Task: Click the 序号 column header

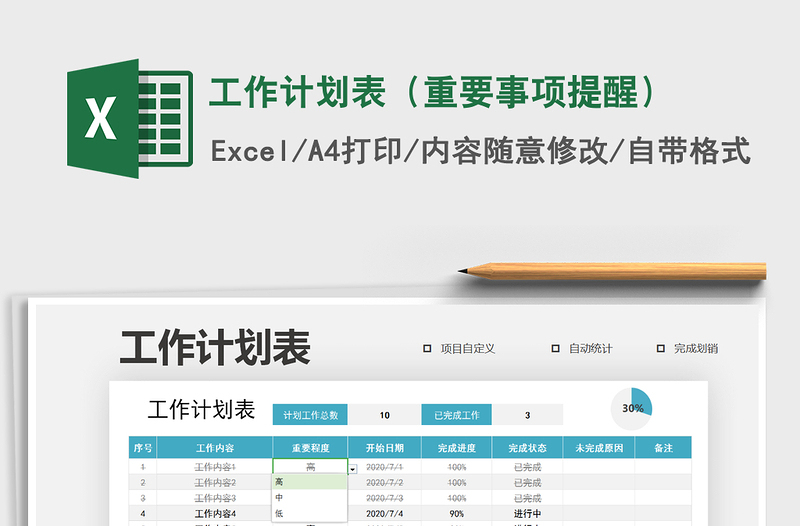Action: [142, 448]
